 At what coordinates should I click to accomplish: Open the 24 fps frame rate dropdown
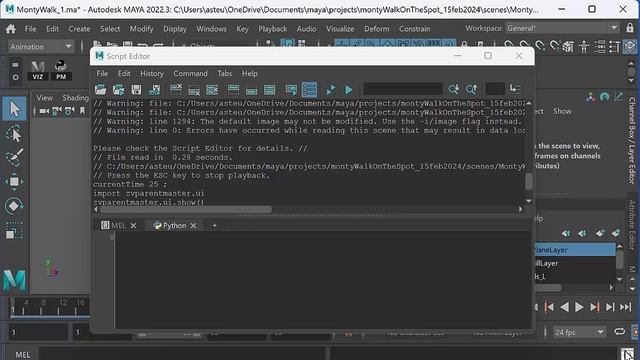579,332
